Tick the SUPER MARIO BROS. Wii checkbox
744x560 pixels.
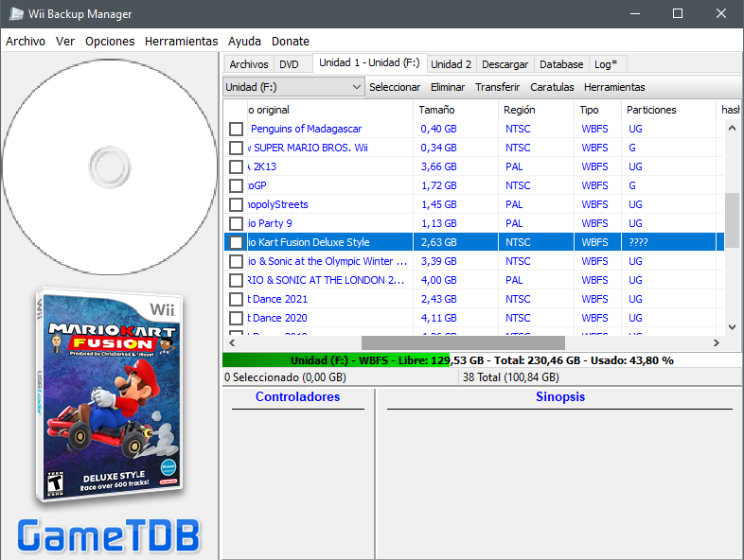(x=236, y=148)
